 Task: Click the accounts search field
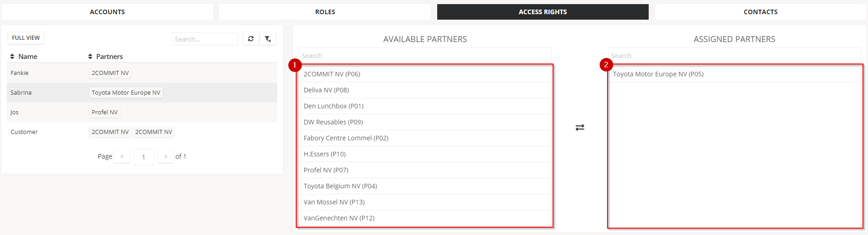pyautogui.click(x=205, y=39)
